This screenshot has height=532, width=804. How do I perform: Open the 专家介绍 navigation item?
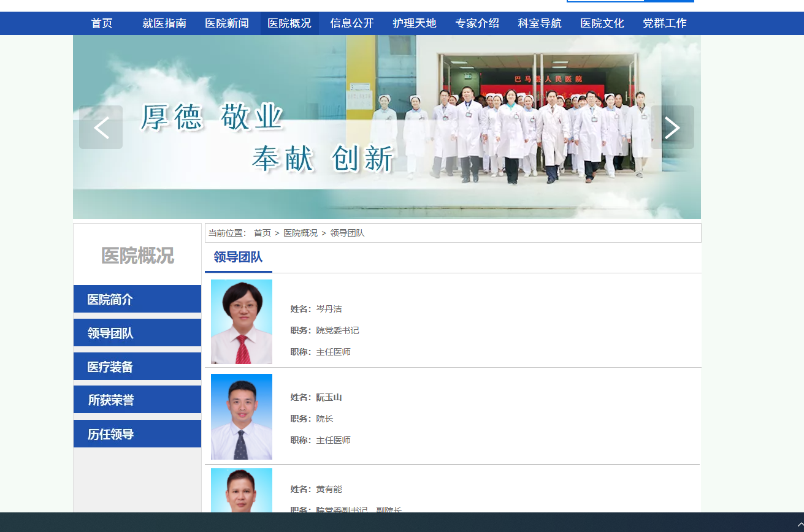tap(477, 23)
